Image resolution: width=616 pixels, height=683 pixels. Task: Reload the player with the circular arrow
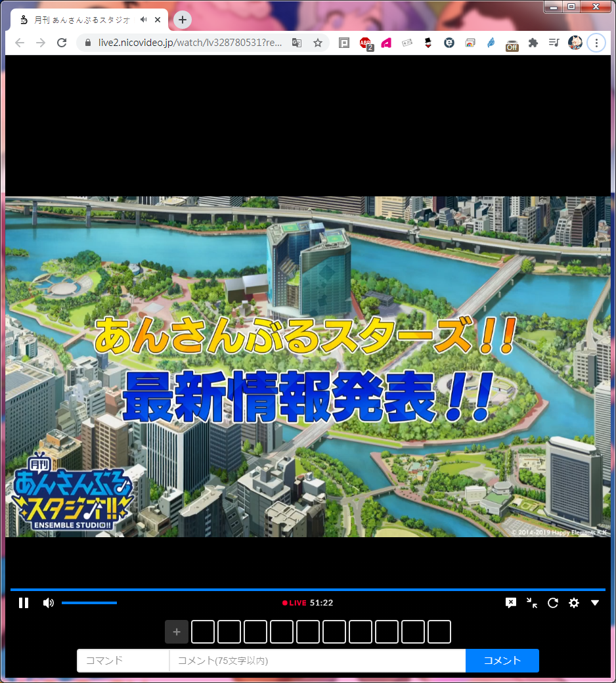pos(553,603)
